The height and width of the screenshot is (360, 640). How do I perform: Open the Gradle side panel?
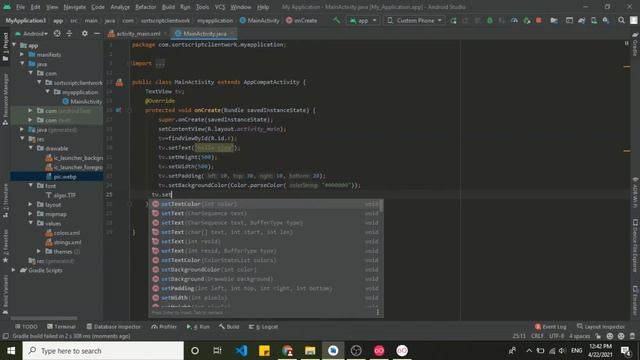tap(635, 45)
